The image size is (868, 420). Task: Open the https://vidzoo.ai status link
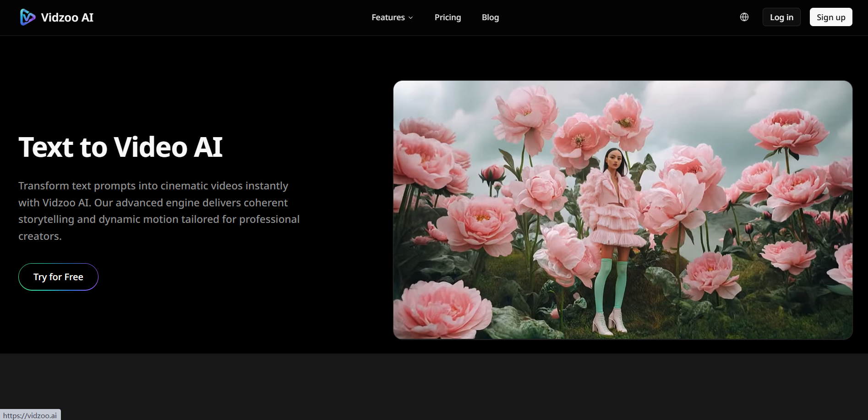point(30,414)
